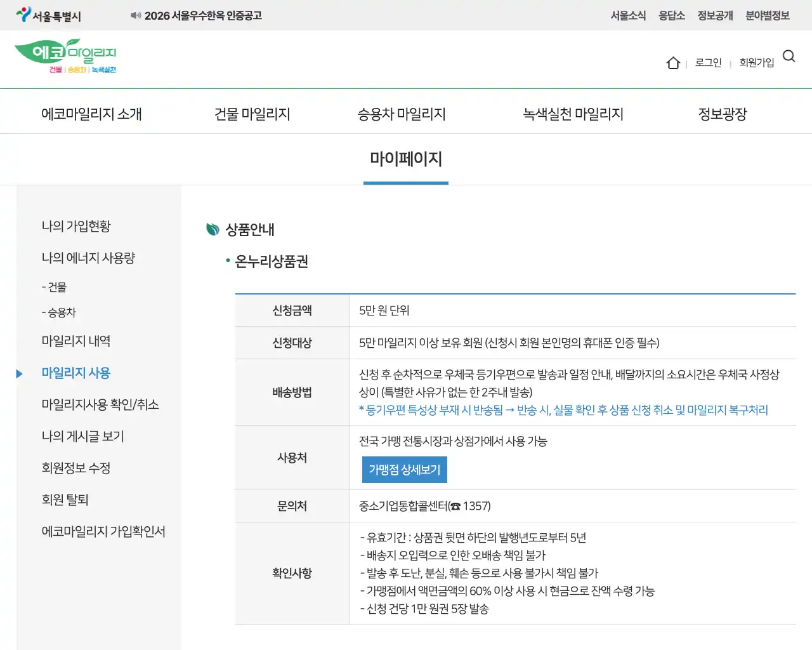The width and height of the screenshot is (812, 650).
Task: Open 2026 서울우수한옥 인증공고 notice
Action: (203, 15)
